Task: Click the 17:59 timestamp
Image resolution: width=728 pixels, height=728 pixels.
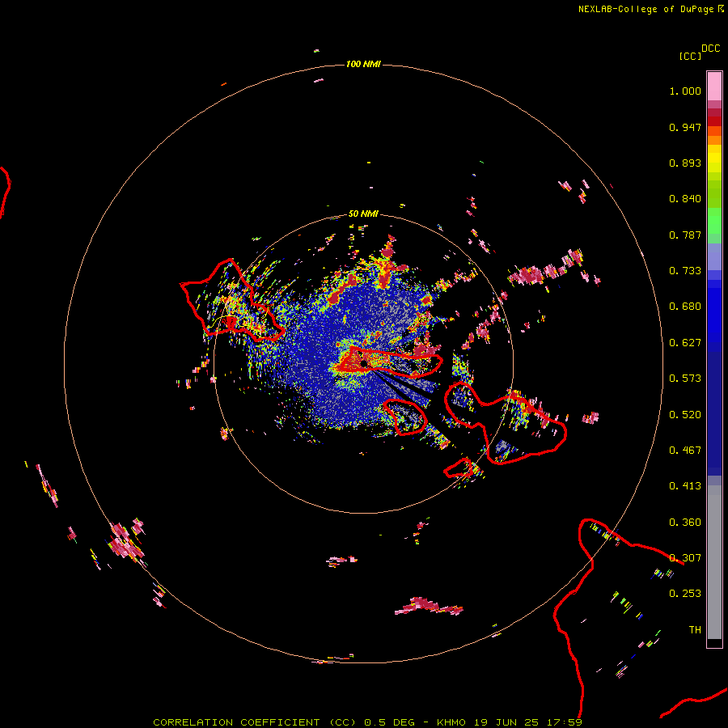Action: point(565,722)
